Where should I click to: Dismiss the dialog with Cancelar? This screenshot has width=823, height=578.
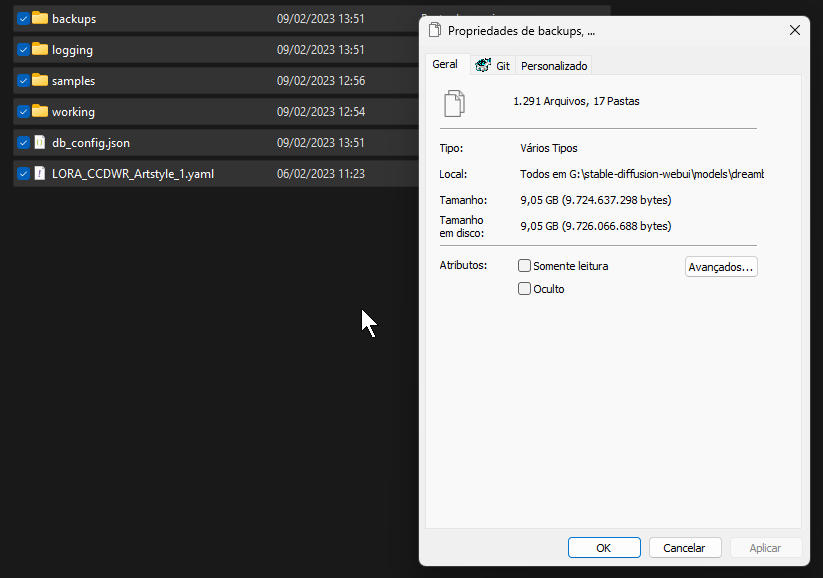[x=685, y=547]
